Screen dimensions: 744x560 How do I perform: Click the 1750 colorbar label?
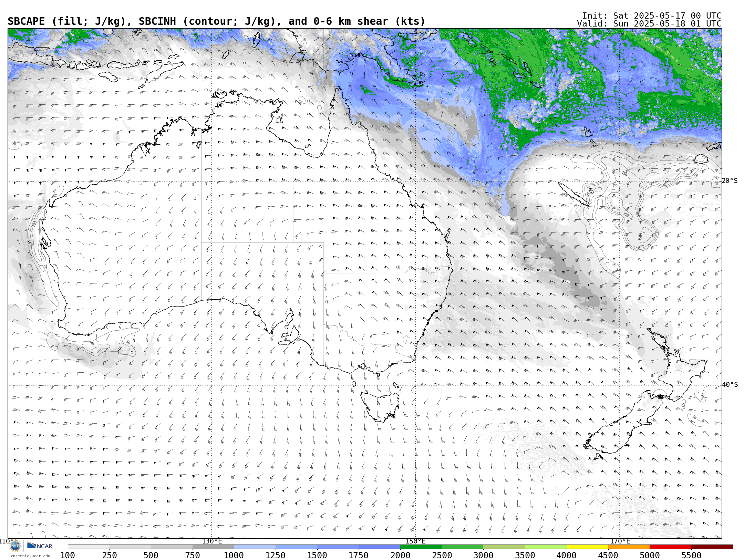[x=359, y=555]
